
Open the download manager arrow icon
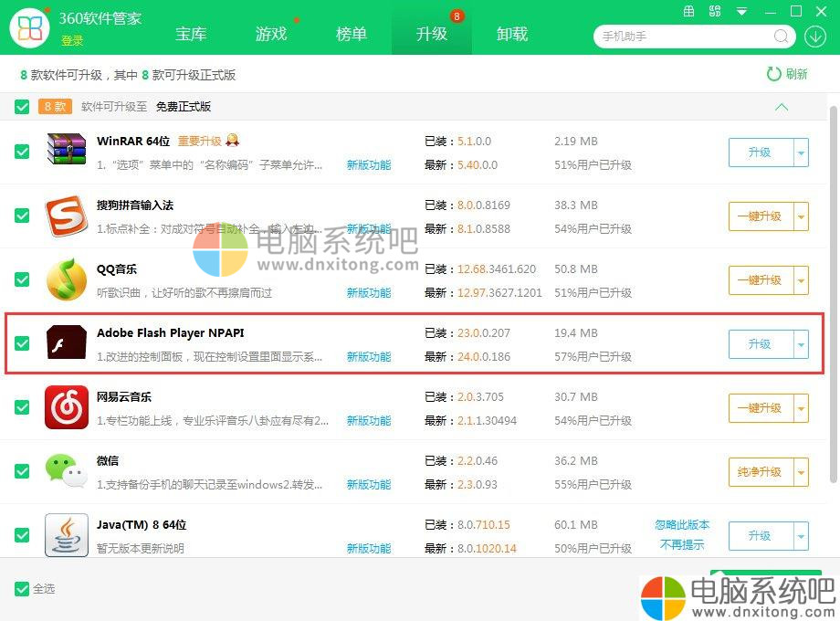click(x=814, y=37)
